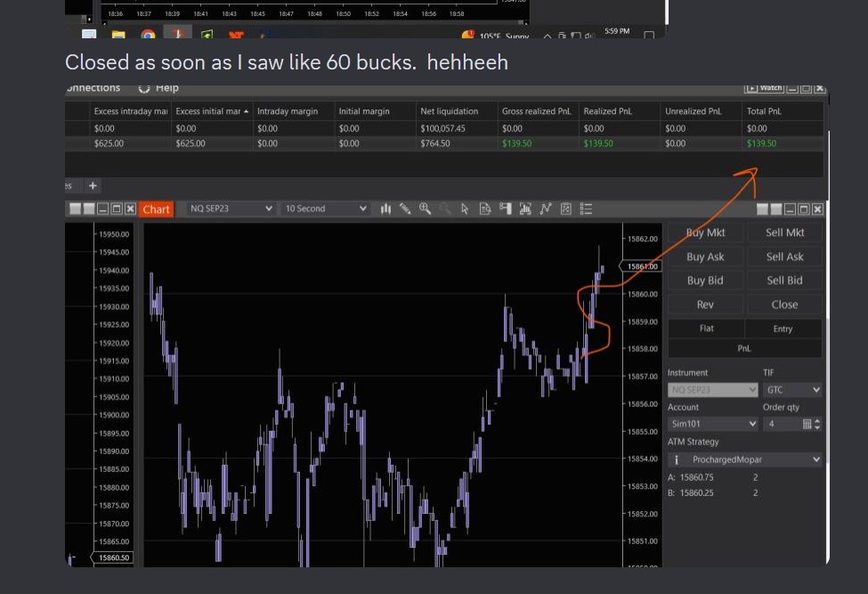The image size is (868, 594).
Task: Click the Buy Ask button
Action: click(x=705, y=256)
